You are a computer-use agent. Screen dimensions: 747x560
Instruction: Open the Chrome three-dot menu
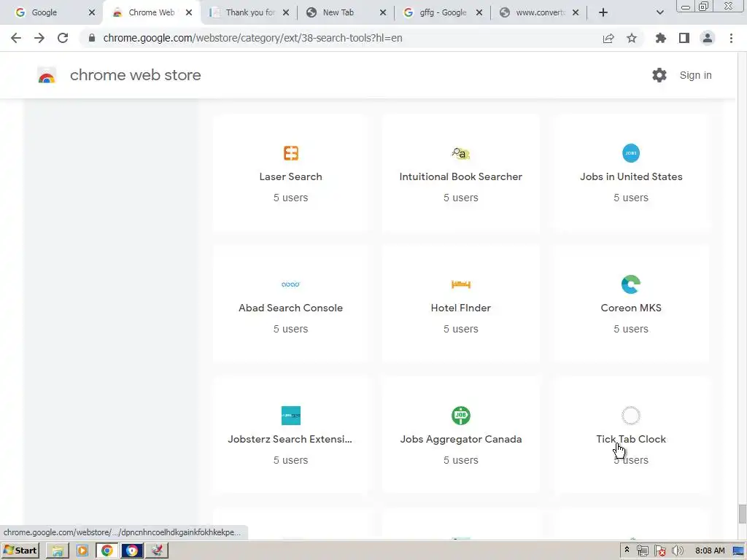(x=731, y=38)
